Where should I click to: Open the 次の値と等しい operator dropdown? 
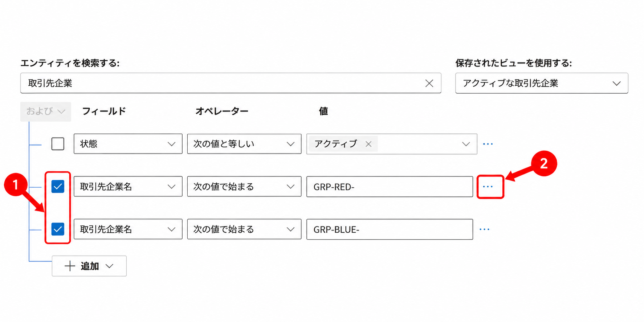tap(244, 144)
